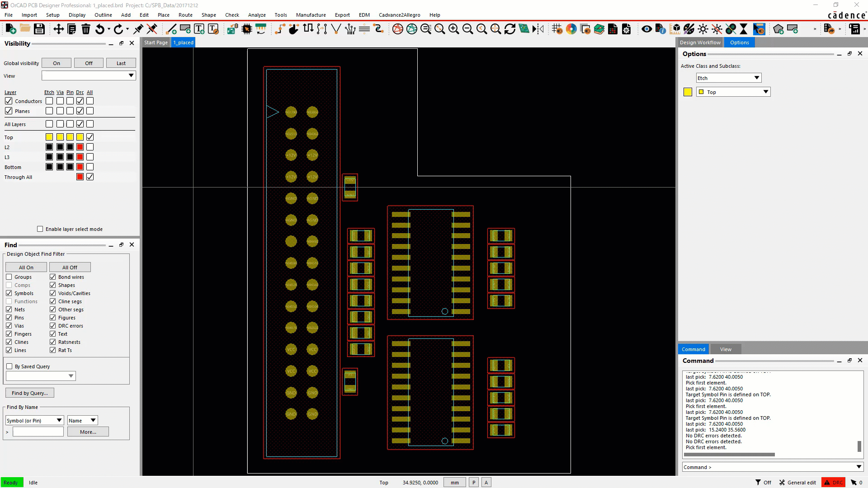Select the Move tool
This screenshot has width=868, height=488.
(58, 29)
